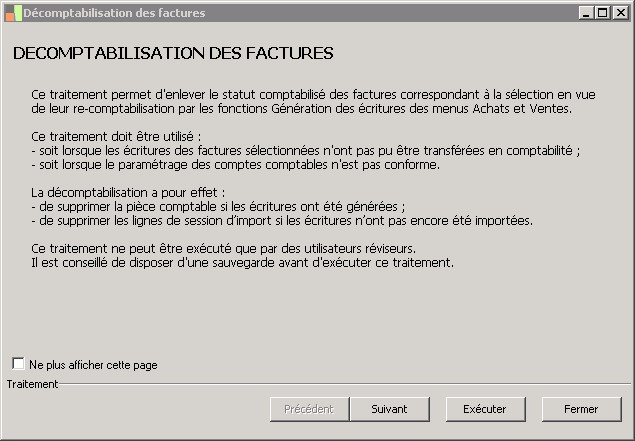
Task: Click the greyed-out Précédent button
Action: tap(308, 409)
